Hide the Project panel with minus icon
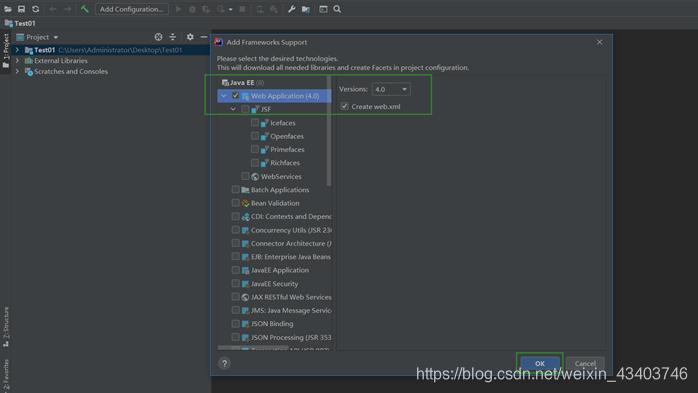 (x=204, y=37)
